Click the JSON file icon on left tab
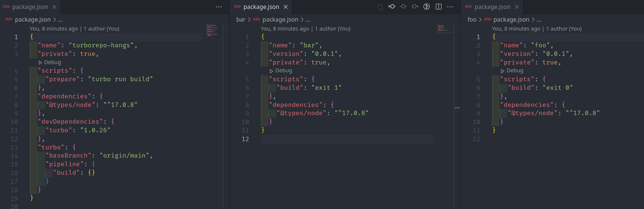644x209 pixels. (x=6, y=7)
